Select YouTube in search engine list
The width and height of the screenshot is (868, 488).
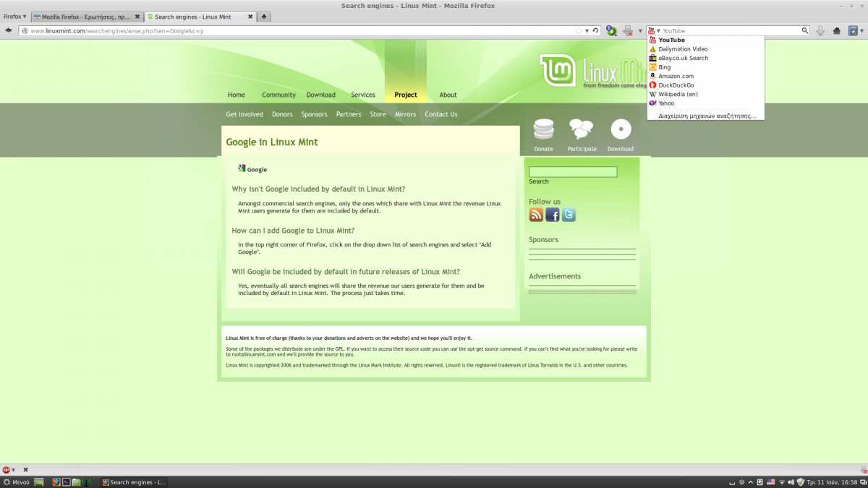pos(705,40)
